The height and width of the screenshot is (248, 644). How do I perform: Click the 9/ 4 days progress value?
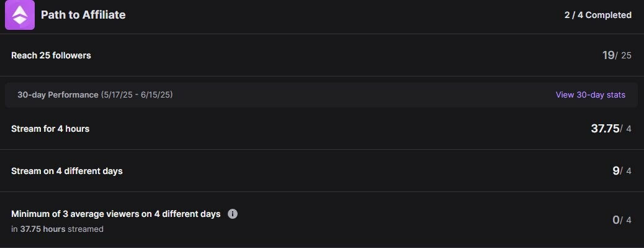(622, 171)
